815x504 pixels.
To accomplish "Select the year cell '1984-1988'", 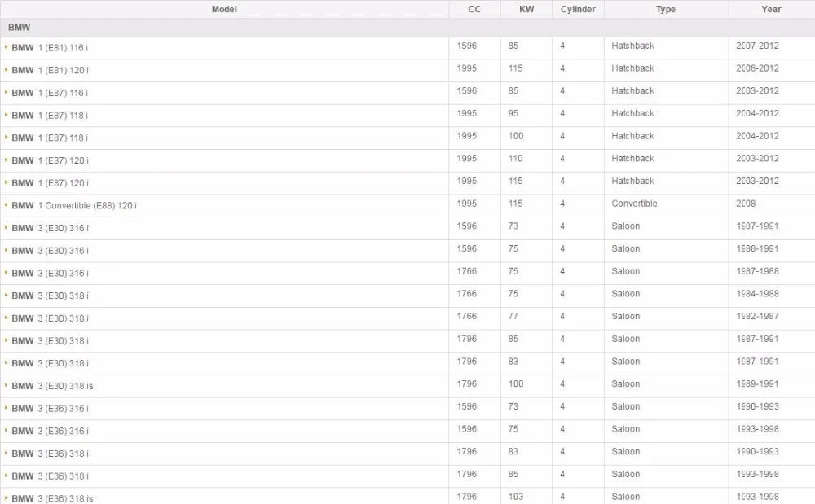I will coord(757,294).
